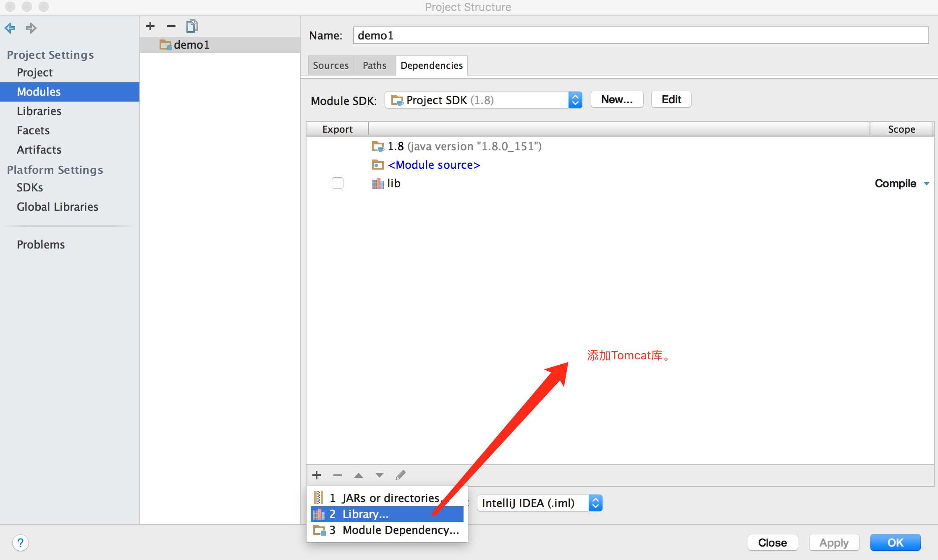This screenshot has width=938, height=560.
Task: Go back with the left arrow icon
Action: click(10, 28)
